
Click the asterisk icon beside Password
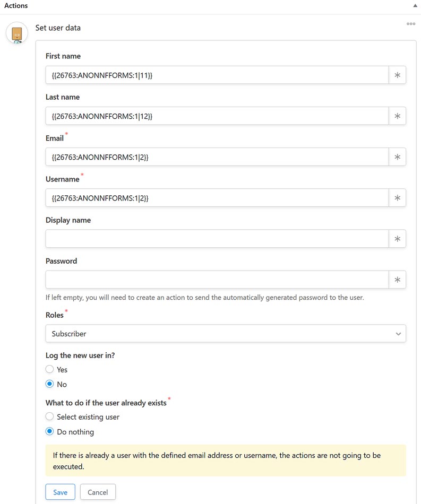pyautogui.click(x=397, y=280)
